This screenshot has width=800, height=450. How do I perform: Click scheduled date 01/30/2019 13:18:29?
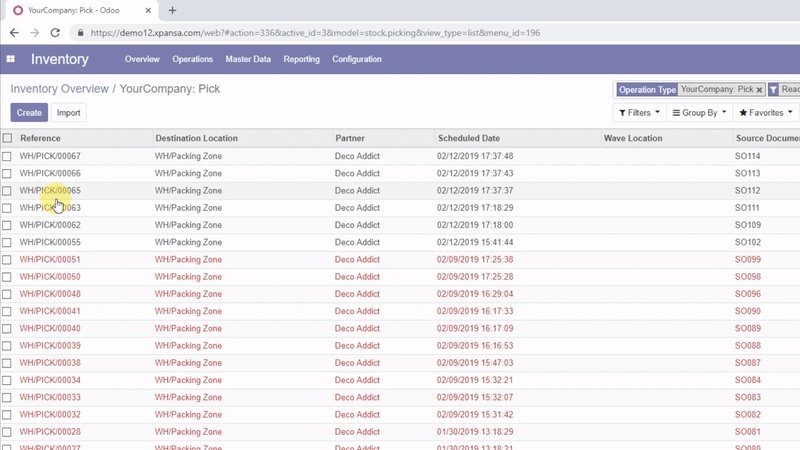coord(475,432)
